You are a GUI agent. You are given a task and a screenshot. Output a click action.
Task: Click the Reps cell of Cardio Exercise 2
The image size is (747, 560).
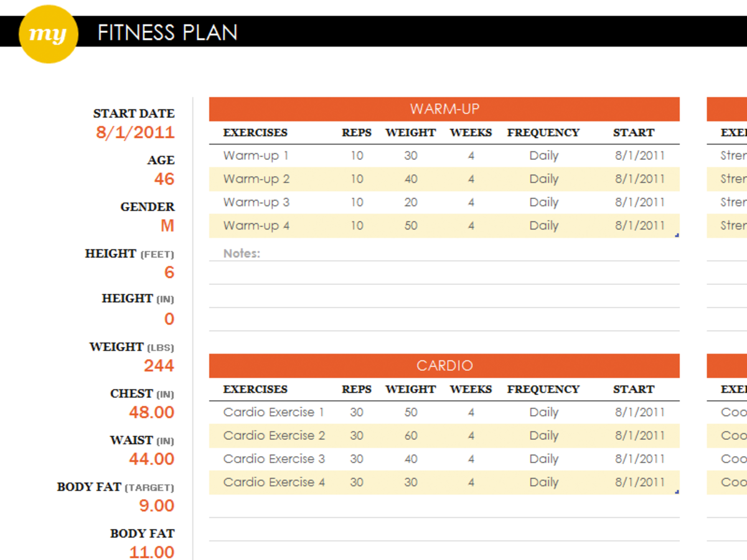(357, 436)
